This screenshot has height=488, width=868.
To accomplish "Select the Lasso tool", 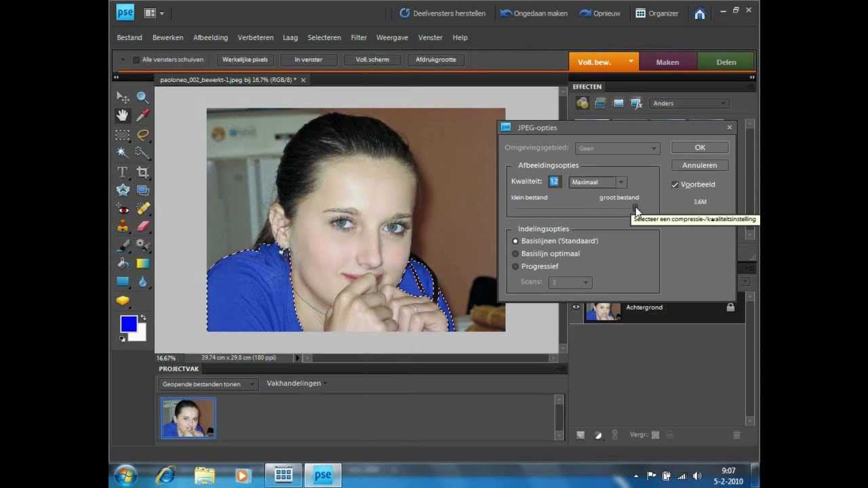I will click(x=142, y=134).
